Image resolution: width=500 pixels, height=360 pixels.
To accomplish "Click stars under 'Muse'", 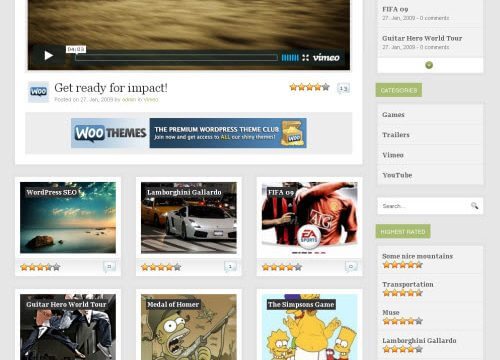I will (403, 321).
